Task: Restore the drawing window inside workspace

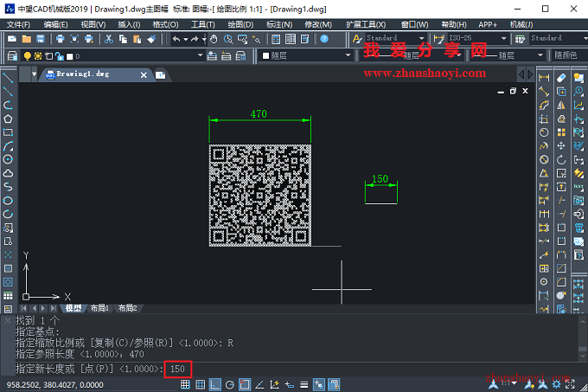Action: point(513,91)
